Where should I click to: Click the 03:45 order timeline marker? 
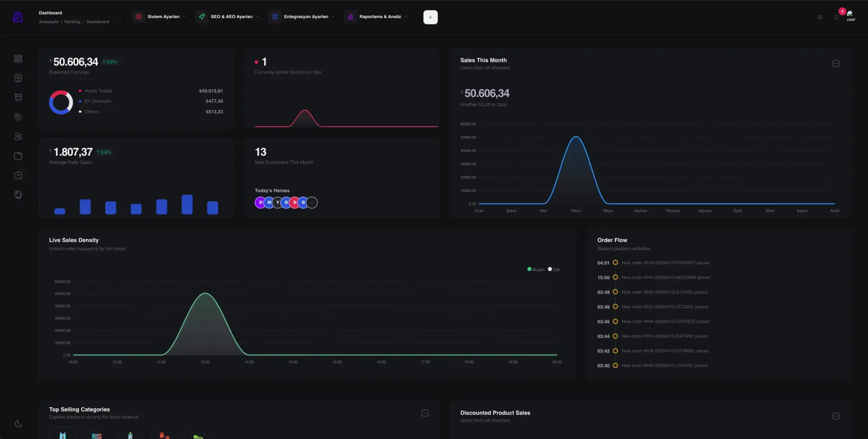pyautogui.click(x=615, y=321)
